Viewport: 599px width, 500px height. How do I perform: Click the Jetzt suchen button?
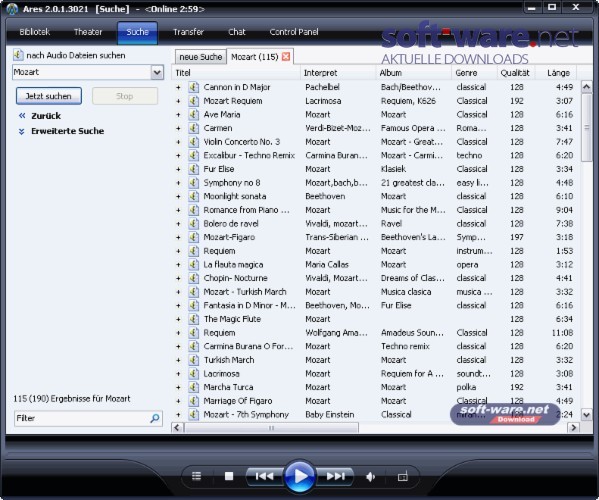(x=49, y=96)
